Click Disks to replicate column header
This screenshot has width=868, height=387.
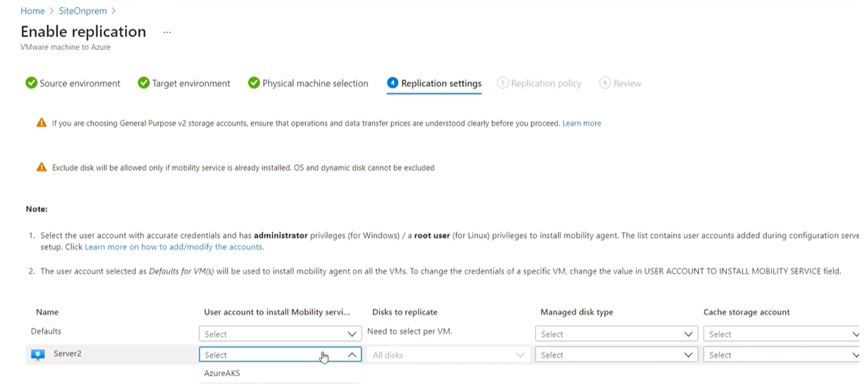pos(405,312)
